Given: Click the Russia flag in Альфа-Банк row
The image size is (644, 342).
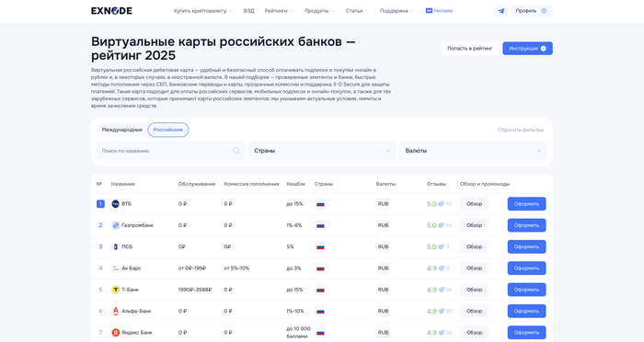Looking at the screenshot, I should (320, 311).
